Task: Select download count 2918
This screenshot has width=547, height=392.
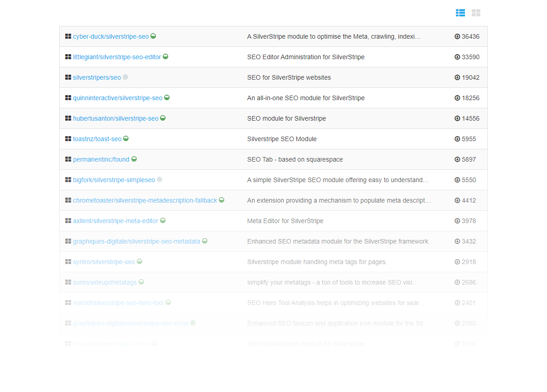Action: [469, 262]
